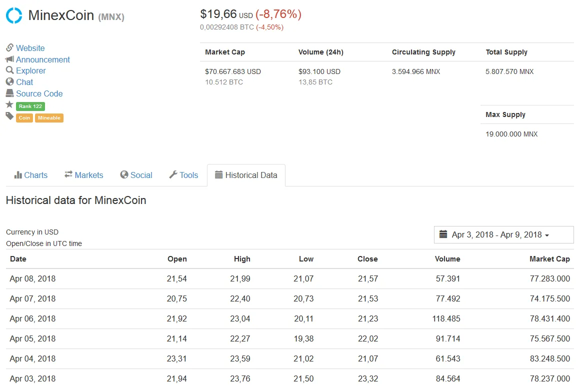
Task: Click the caret arrow in date range picker
Action: 547,235
